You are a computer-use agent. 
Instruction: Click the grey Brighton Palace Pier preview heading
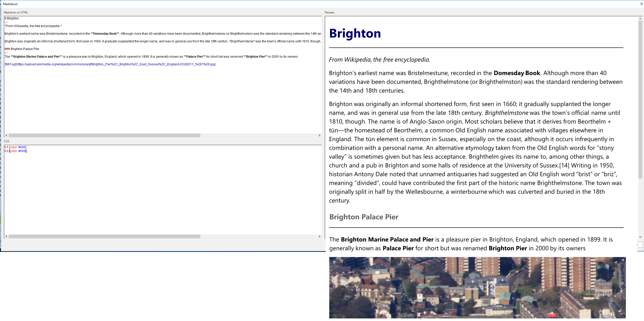(364, 217)
